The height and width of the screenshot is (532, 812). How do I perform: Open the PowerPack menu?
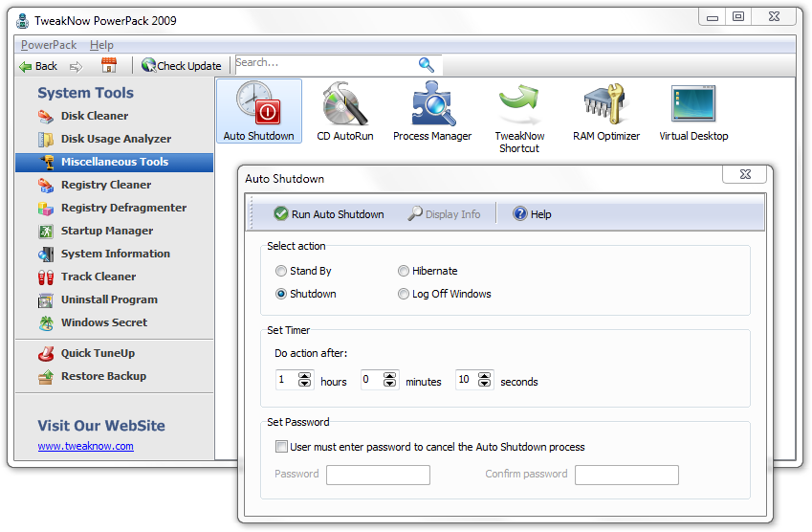coord(49,45)
